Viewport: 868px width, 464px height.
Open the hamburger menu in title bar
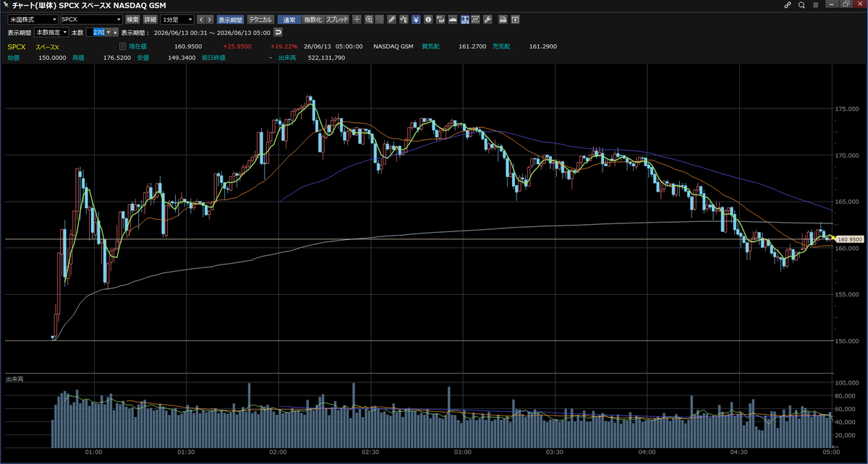816,5
